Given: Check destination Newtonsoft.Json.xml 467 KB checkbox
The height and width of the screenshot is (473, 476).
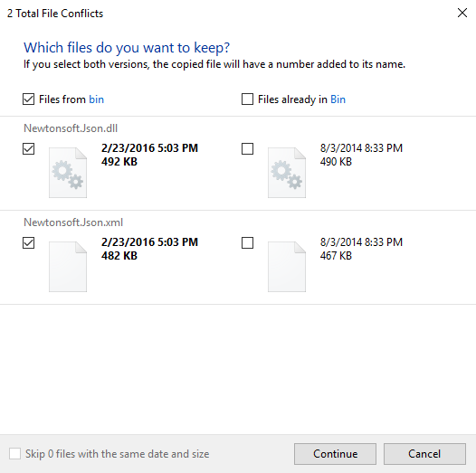Looking at the screenshot, I should coord(247,242).
